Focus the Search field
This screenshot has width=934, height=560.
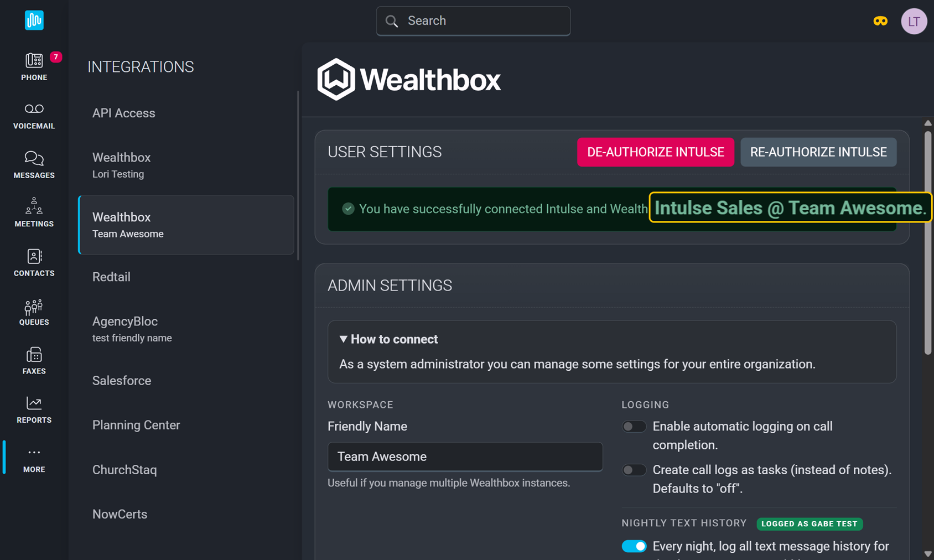coord(473,21)
